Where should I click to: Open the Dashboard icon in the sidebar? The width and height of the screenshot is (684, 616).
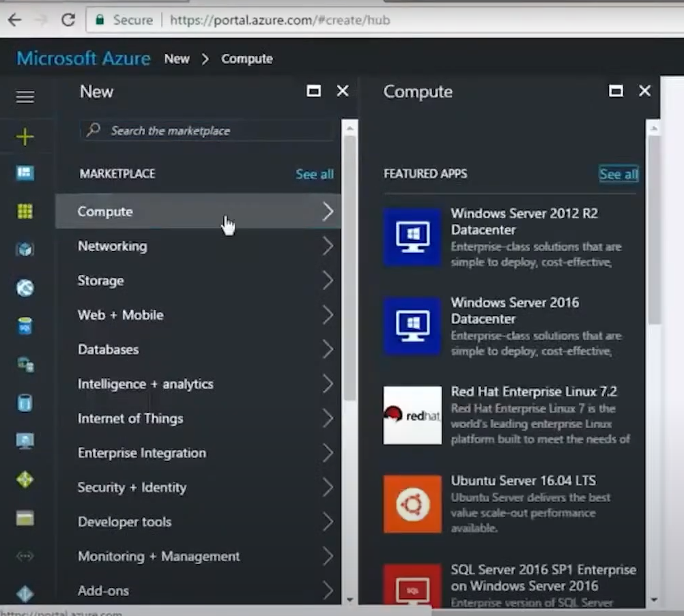pos(25,173)
